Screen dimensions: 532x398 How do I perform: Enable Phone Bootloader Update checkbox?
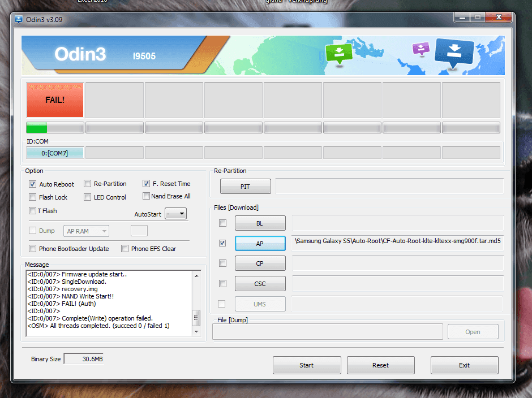33,249
